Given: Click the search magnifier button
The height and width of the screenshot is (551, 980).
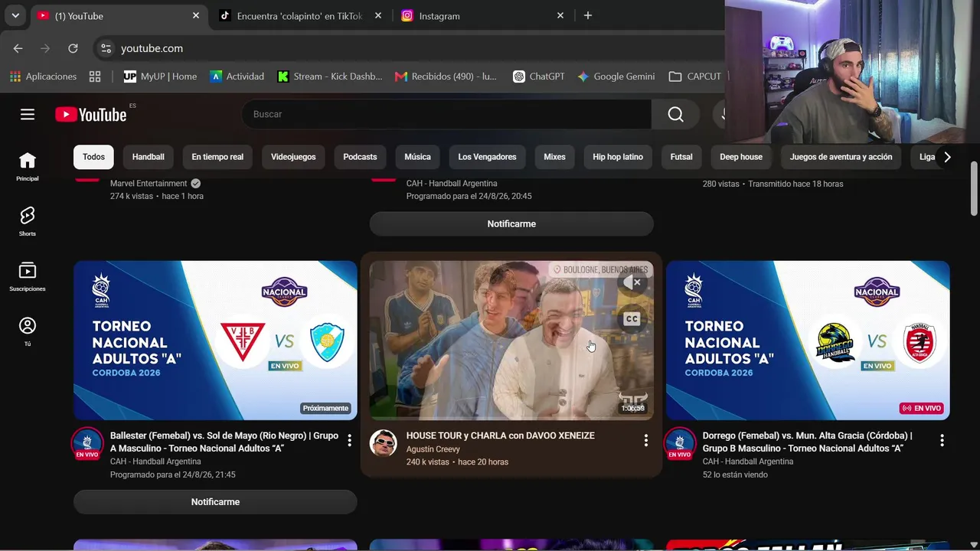Looking at the screenshot, I should (675, 114).
